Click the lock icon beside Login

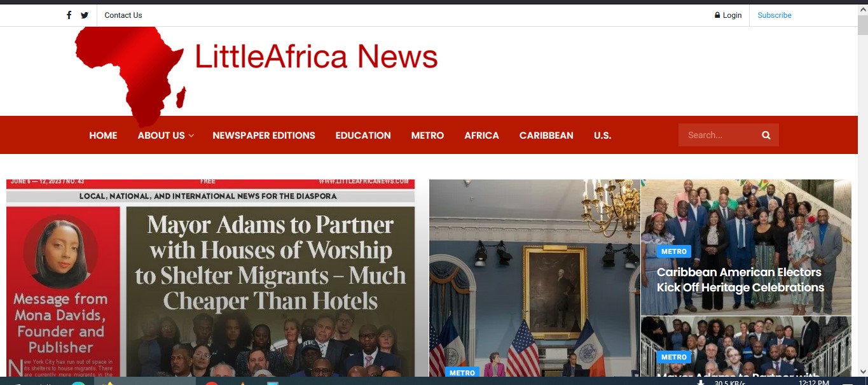coord(717,15)
